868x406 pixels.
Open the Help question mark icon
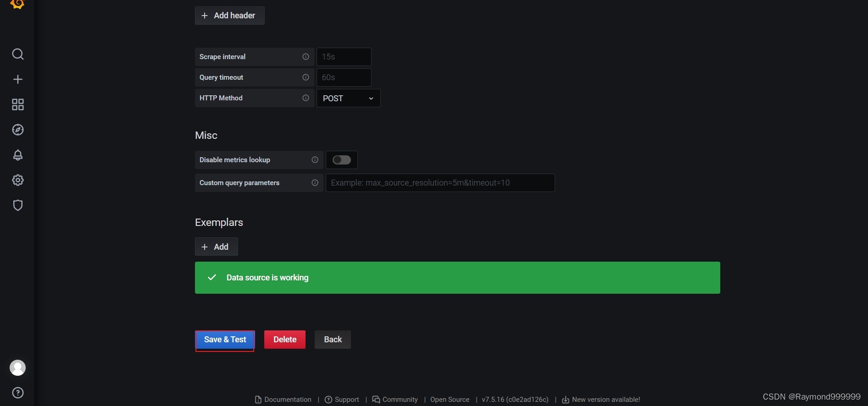tap(18, 393)
